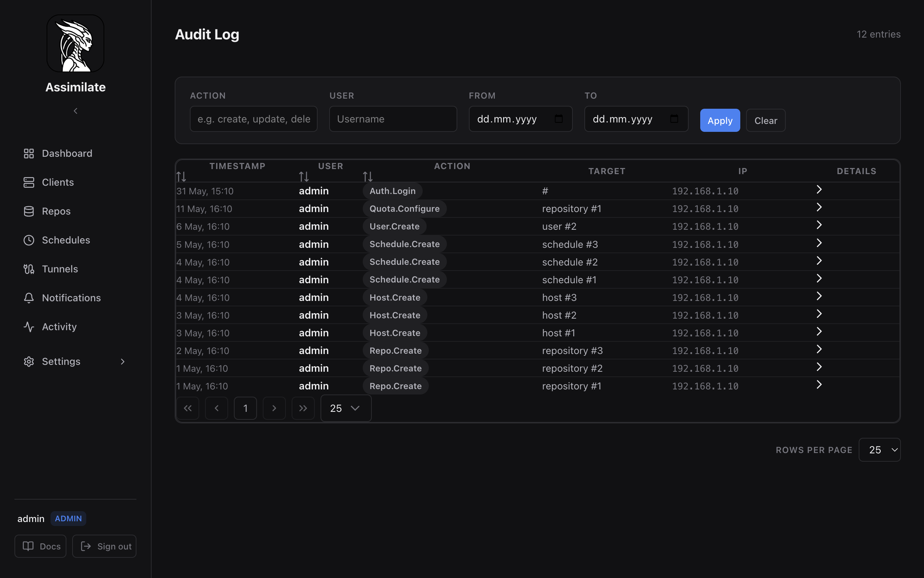Expand details for User.Create row
Screen dimensions: 924x578
[819, 225]
